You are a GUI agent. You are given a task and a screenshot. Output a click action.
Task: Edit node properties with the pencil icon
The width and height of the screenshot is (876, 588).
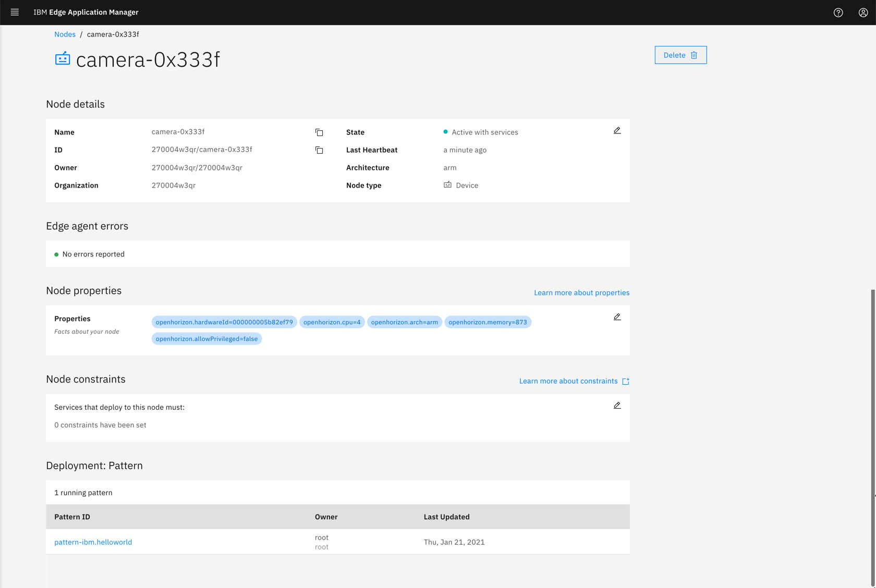617,316
